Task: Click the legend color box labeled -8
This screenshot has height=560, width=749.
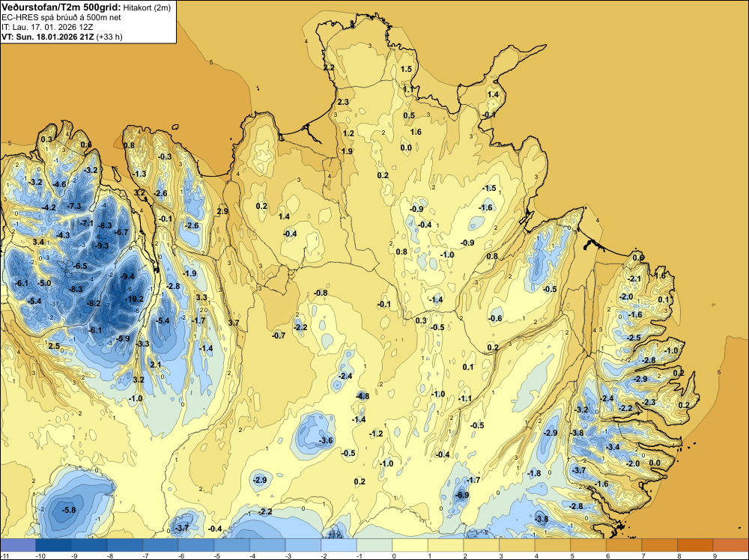Action: click(x=124, y=545)
